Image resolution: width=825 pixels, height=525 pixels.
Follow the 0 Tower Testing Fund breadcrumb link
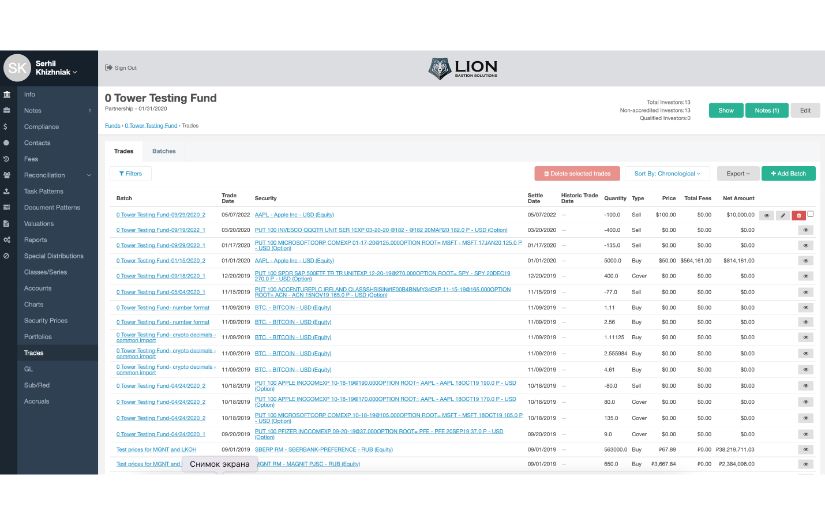[150, 126]
